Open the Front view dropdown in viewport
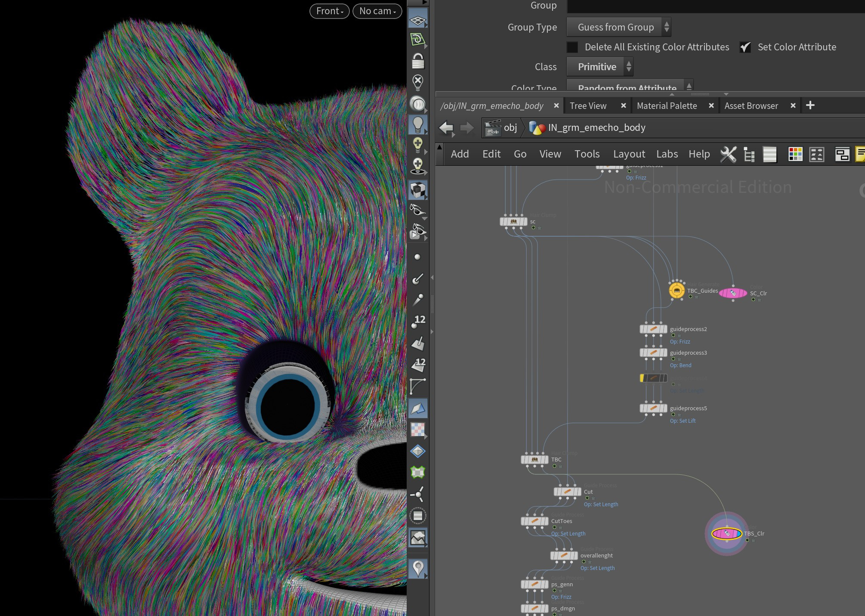Image resolution: width=865 pixels, height=616 pixels. pyautogui.click(x=329, y=11)
